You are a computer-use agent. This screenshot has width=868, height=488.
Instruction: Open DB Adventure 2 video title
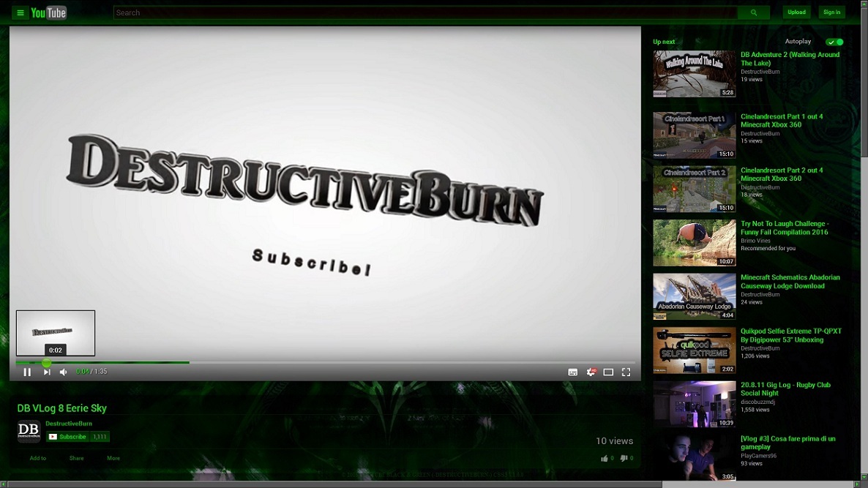[x=790, y=59]
